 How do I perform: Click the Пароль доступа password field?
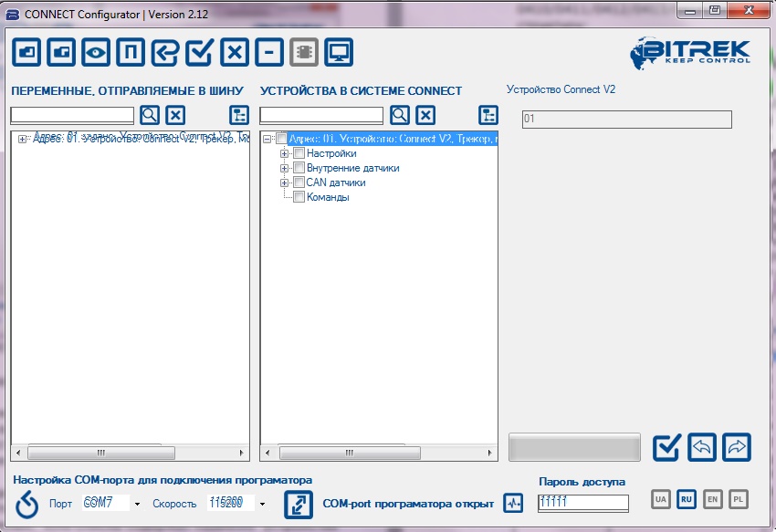tap(582, 503)
